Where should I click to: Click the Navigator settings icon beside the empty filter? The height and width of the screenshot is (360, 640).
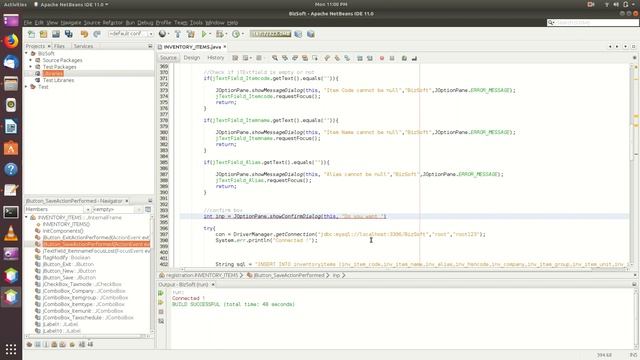[x=148, y=209]
